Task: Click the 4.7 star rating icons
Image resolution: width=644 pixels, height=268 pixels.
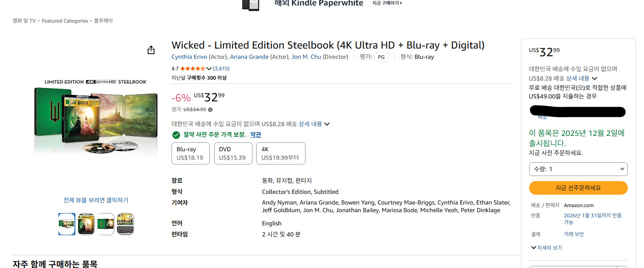Action: [193, 69]
